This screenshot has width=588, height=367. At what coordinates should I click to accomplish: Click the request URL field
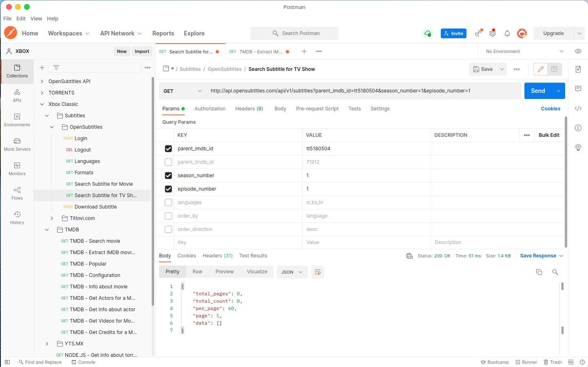[363, 91]
